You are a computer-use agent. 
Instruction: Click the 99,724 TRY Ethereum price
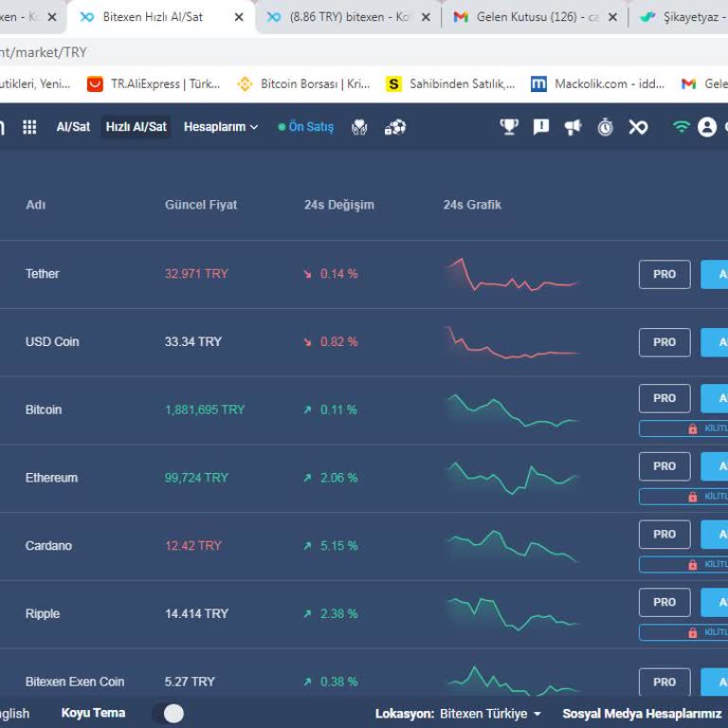196,478
